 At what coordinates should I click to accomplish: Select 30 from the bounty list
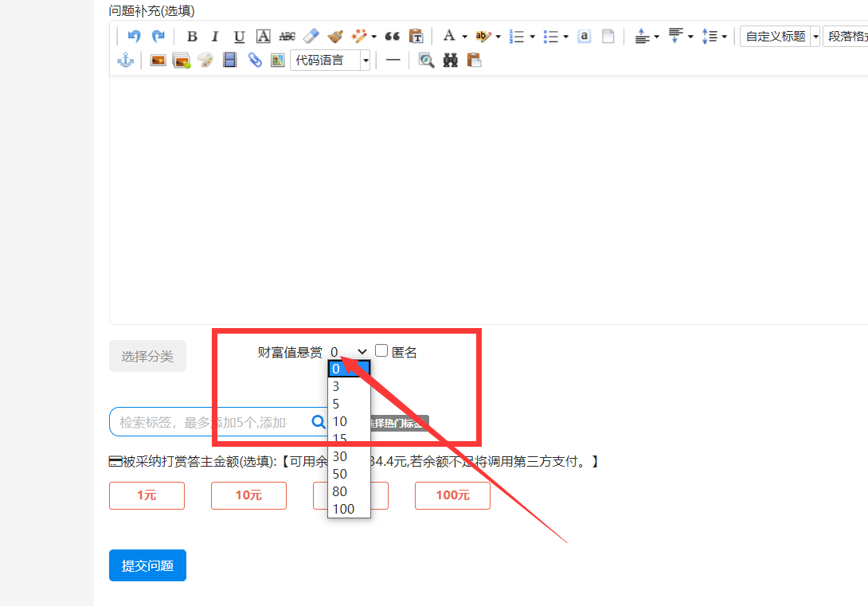click(340, 456)
